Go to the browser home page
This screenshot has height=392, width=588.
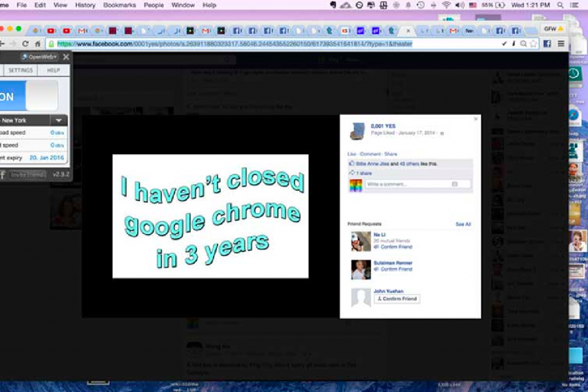pyautogui.click(x=37, y=44)
